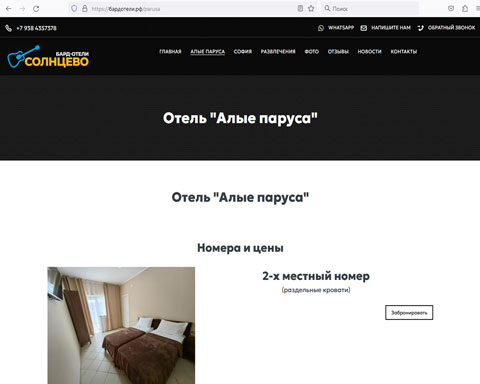Click the padlock site security icon
The width and height of the screenshot is (480, 384).
[85, 9]
